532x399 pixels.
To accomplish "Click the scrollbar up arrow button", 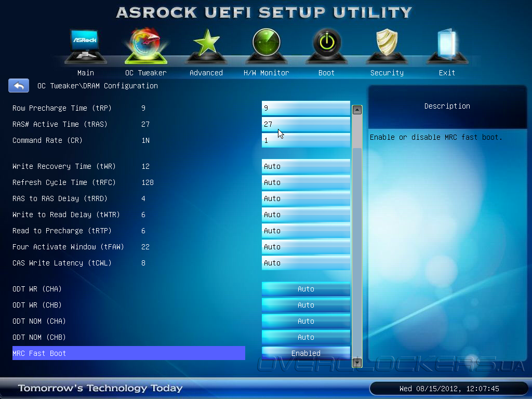I will point(357,110).
